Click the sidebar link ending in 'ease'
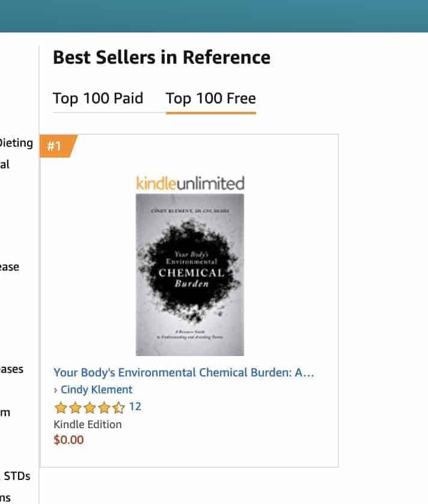428x504 pixels. (9, 267)
